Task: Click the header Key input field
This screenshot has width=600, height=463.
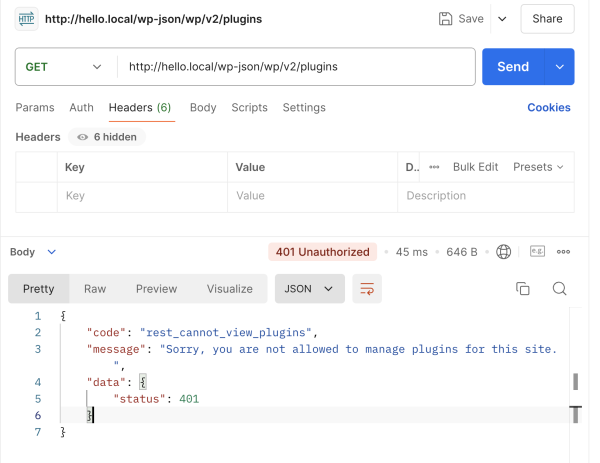Action: pos(142,196)
